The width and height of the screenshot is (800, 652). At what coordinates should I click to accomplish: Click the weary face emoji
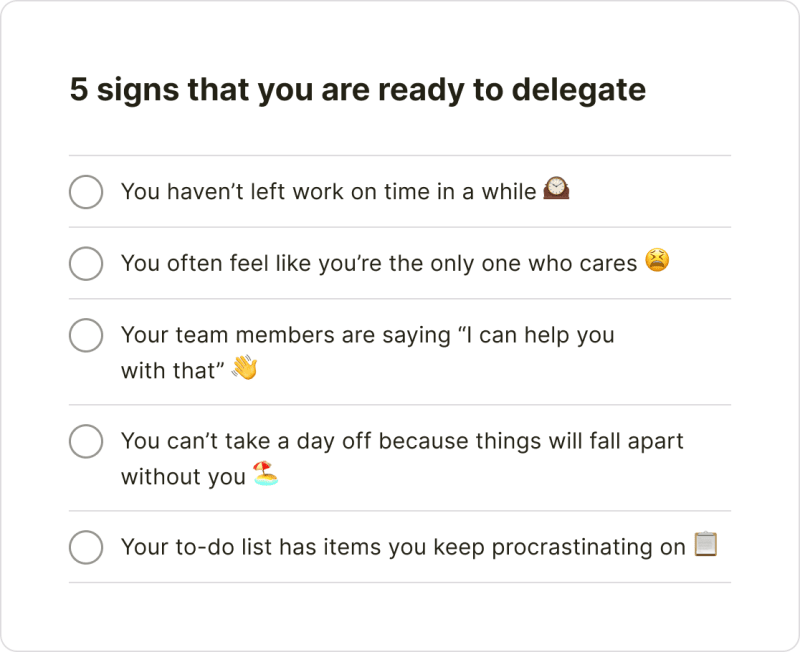[658, 263]
